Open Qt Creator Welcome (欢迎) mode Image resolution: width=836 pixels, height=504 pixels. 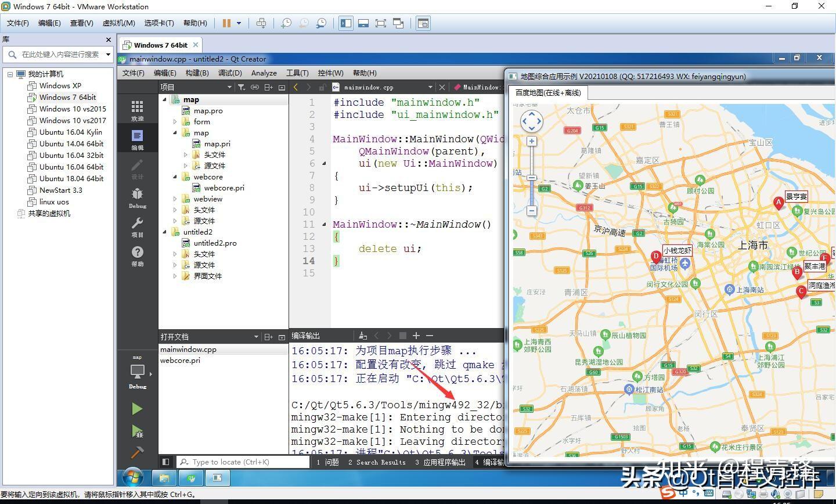tap(137, 110)
